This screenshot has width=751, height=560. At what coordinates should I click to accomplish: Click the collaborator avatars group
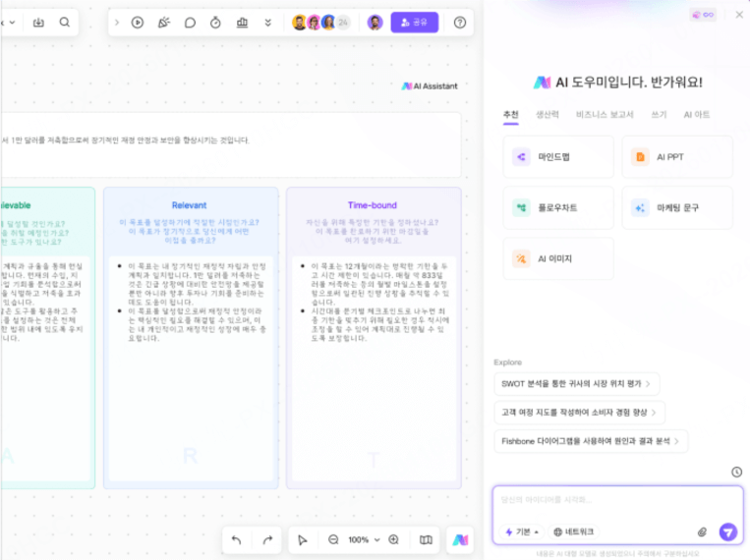pos(320,22)
